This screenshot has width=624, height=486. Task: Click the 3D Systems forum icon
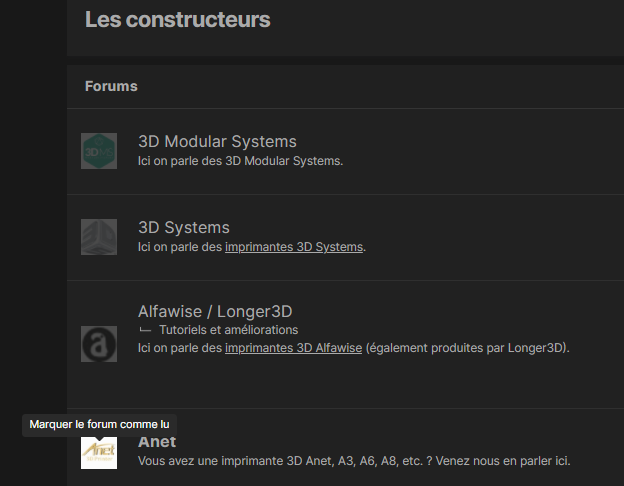pyautogui.click(x=99, y=237)
